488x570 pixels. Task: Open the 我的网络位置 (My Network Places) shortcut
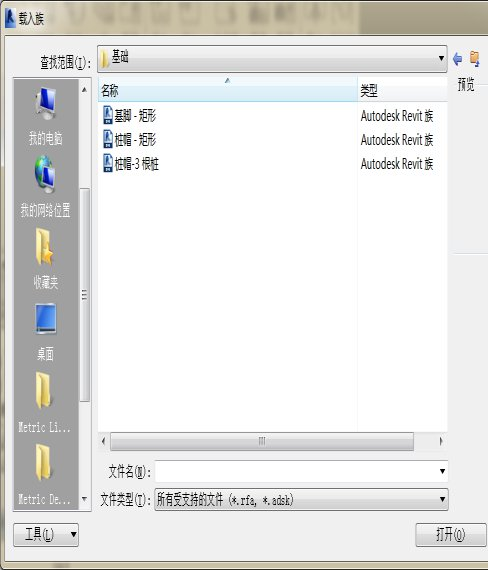pos(45,187)
